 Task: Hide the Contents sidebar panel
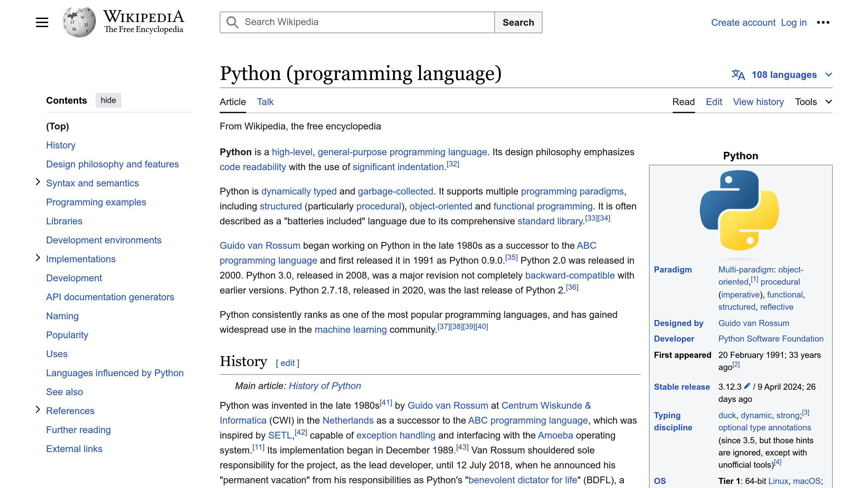(x=108, y=100)
